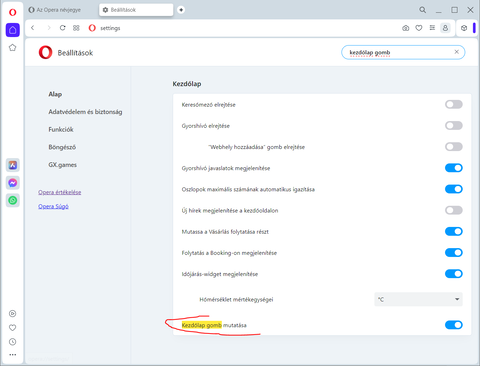Click the Home start page sidebar icon
480x366 pixels.
(13, 30)
